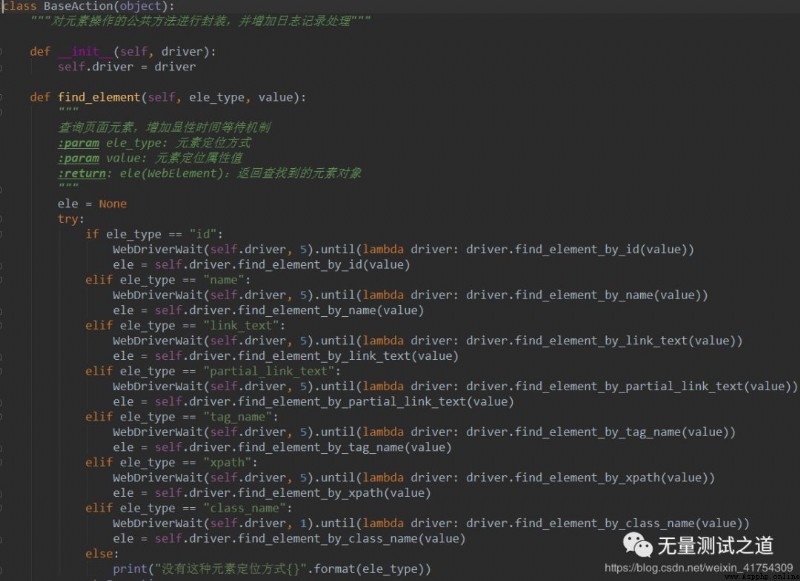Click the ":param value: 元素定位属性值" line
The height and width of the screenshot is (581, 800).
pos(150,158)
